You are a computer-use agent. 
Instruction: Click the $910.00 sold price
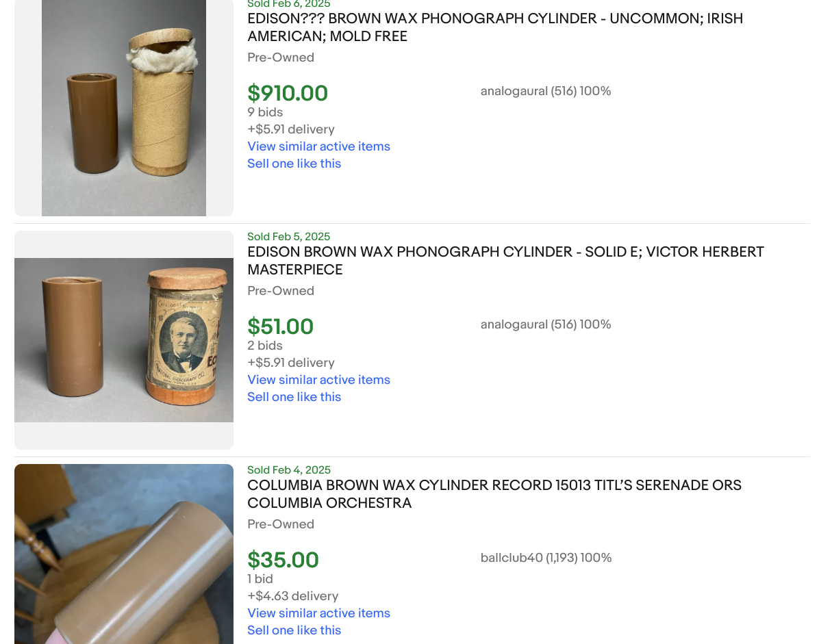288,93
